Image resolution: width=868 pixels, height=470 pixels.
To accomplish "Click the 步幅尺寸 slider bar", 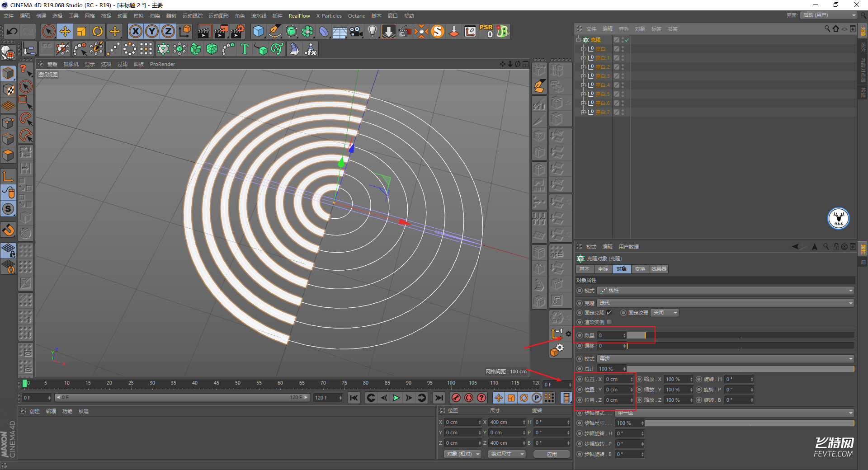I will (749, 423).
